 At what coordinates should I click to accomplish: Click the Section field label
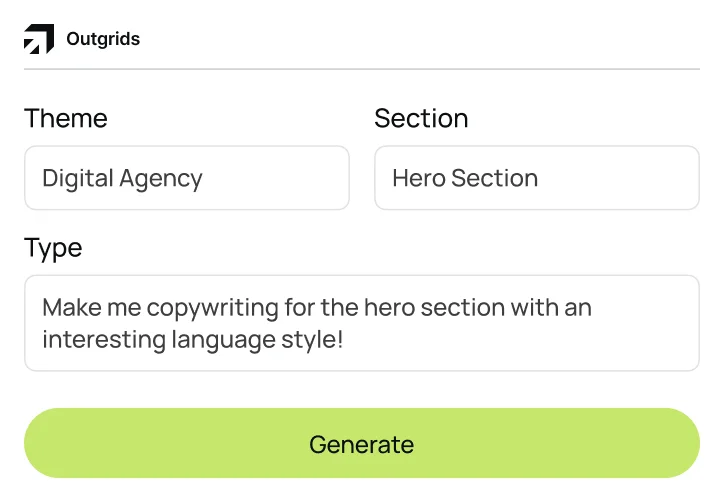pyautogui.click(x=421, y=118)
